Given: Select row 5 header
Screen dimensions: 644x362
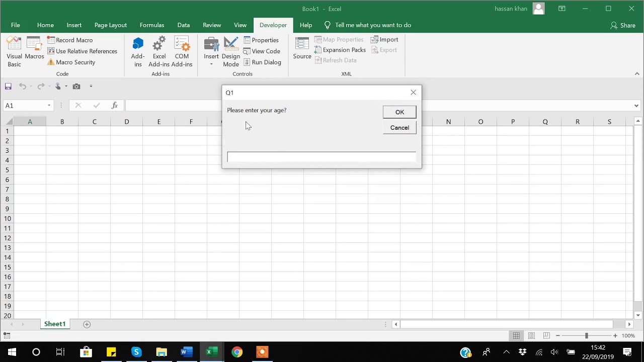Looking at the screenshot, I should [x=7, y=170].
